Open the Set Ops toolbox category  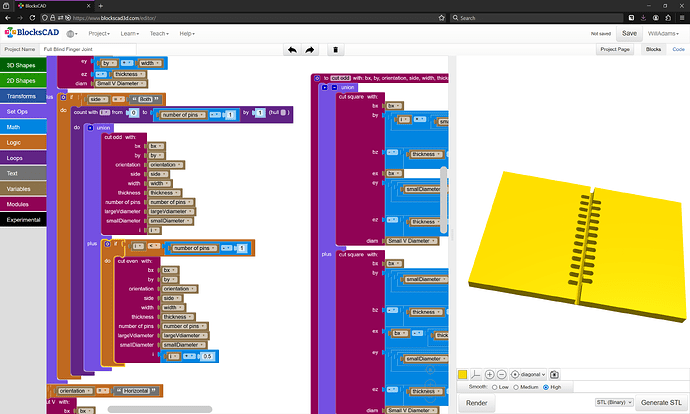(x=23, y=111)
